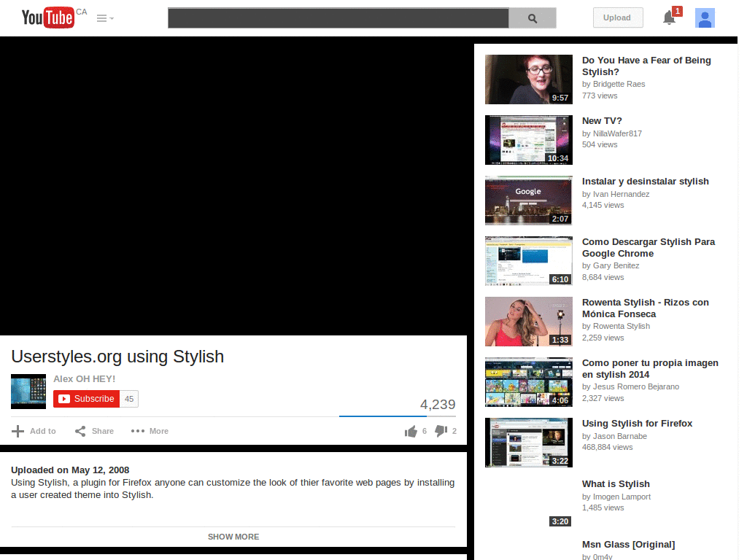Open the 'New TV?' video thumbnail
The image size is (747, 560).
529,139
